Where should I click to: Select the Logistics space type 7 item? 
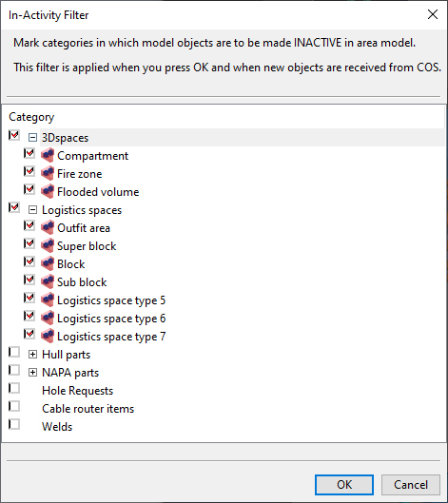(x=111, y=337)
